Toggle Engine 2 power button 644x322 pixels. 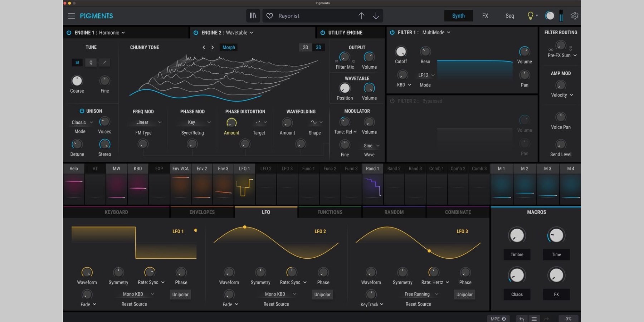196,33
